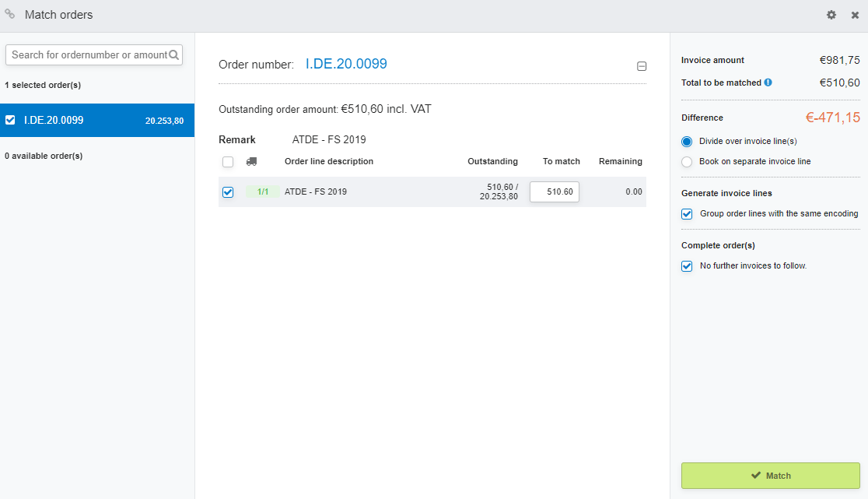Click the Total to be matched value €510,60
The width and height of the screenshot is (868, 499).
click(x=840, y=83)
